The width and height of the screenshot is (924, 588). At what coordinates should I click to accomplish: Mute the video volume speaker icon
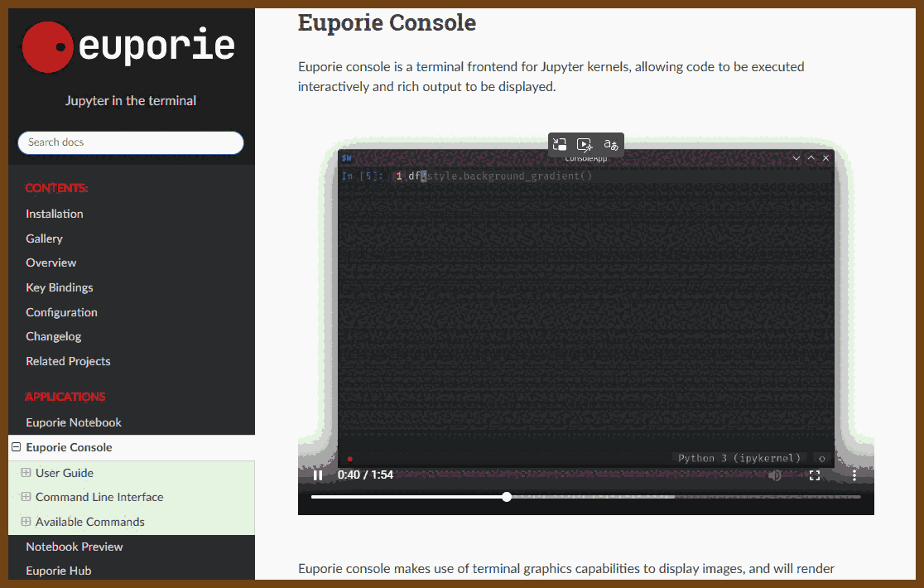pyautogui.click(x=775, y=475)
